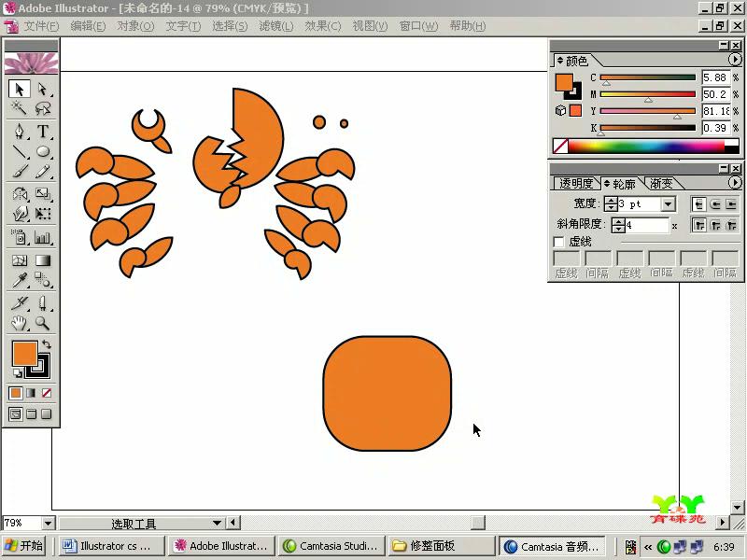Select the Paintbrush tool
The width and height of the screenshot is (747, 560).
click(x=20, y=172)
